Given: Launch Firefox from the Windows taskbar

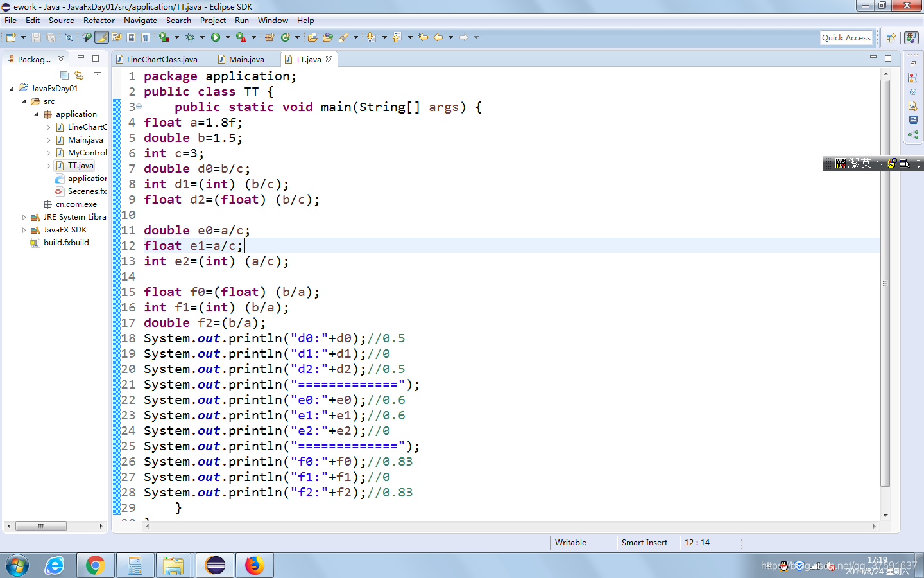Looking at the screenshot, I should [255, 565].
